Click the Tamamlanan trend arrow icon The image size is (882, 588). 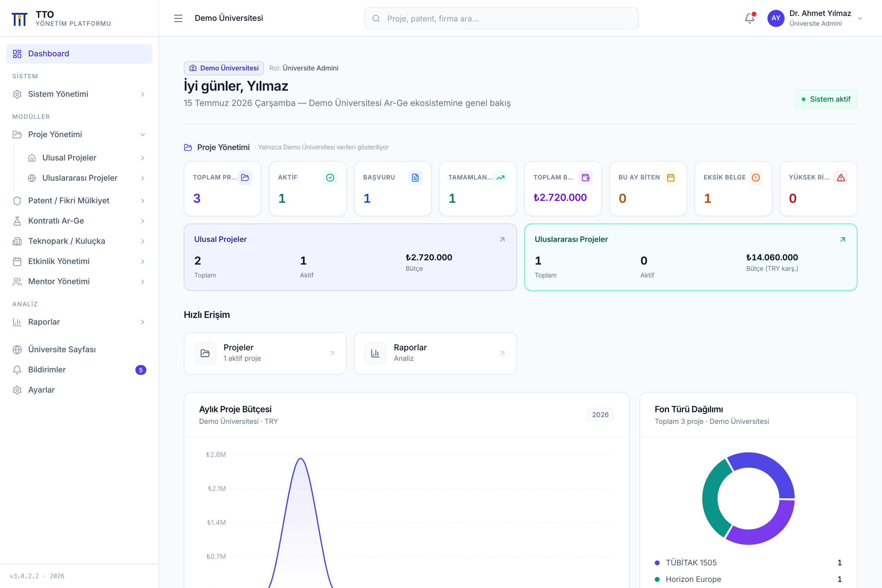pyautogui.click(x=500, y=177)
